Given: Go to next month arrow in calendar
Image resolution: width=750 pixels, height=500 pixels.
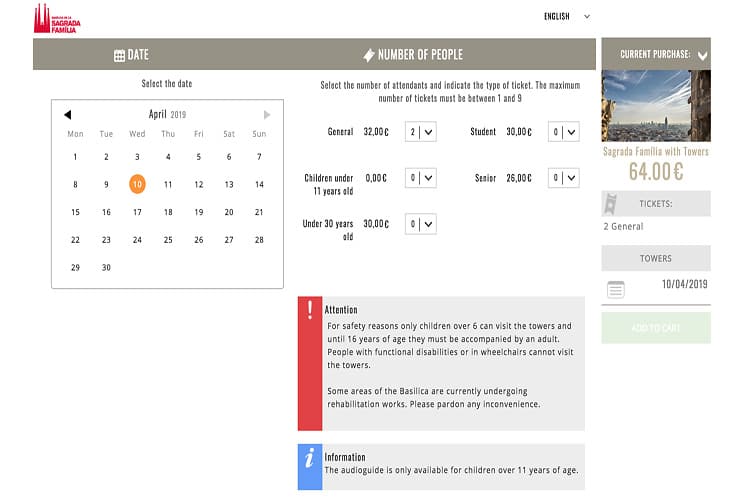Looking at the screenshot, I should 267,114.
